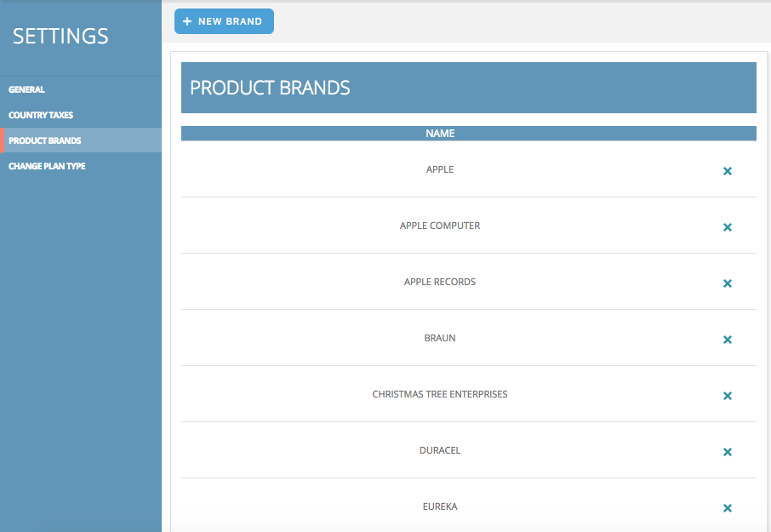This screenshot has height=532, width=771.
Task: Remove CHRISTMAS TREE ENTERPRISES with X icon
Action: (728, 396)
